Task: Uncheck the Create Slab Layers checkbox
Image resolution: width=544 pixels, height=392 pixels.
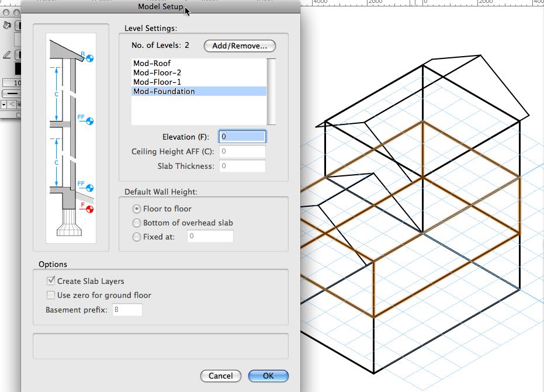Action: coord(51,280)
